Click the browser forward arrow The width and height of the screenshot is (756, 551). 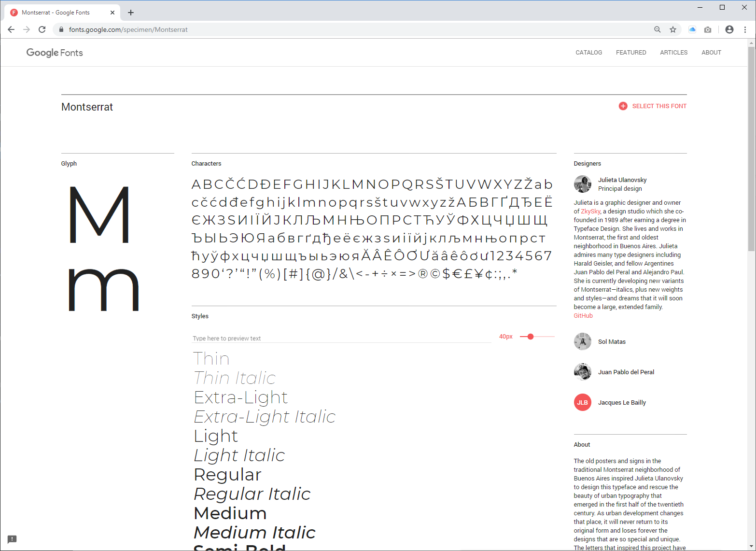point(27,29)
